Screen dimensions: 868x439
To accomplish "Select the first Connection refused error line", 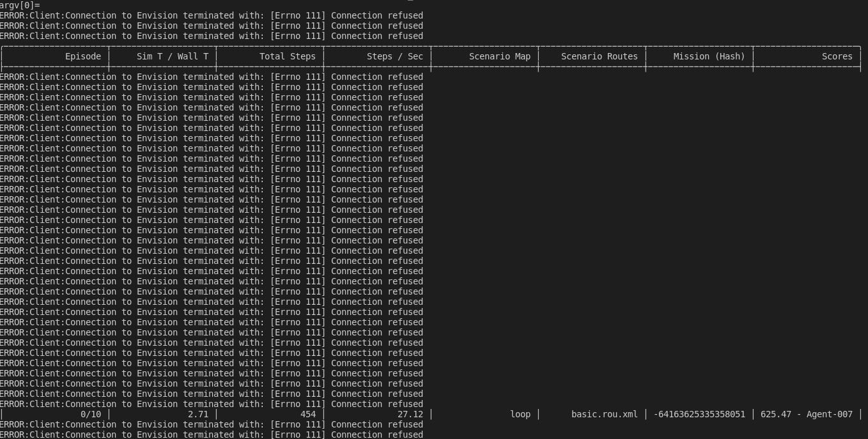I will (x=211, y=15).
